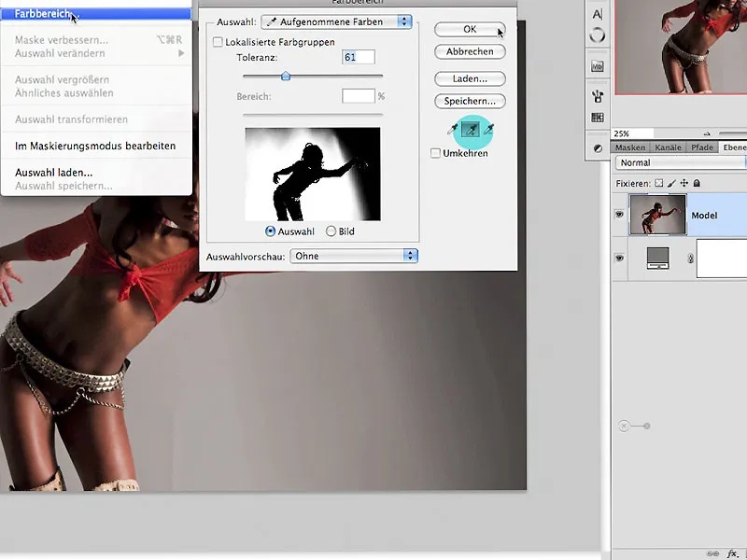The height and width of the screenshot is (560, 747).
Task: Click the layer style fx icon
Action: click(733, 553)
